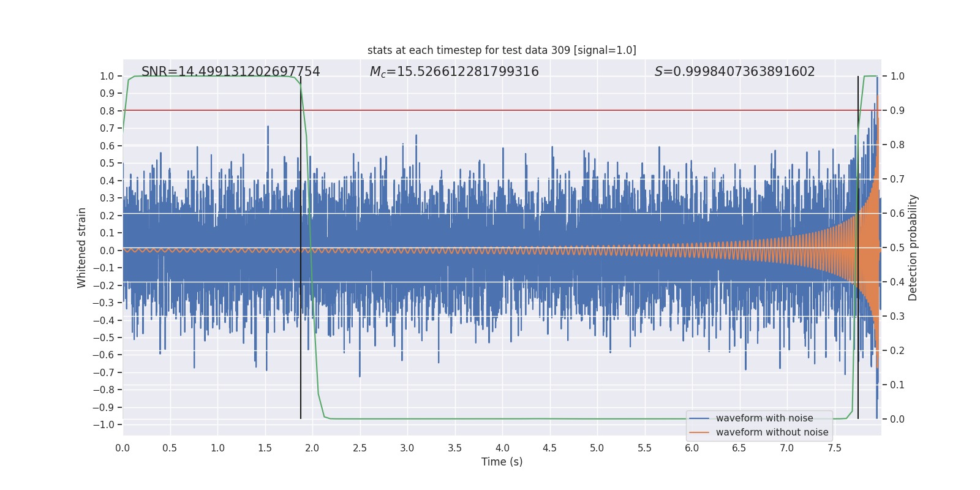Screen dimensions: 980x490
Task: Click the 'Whitened strain' y-axis label
Action: coord(82,248)
